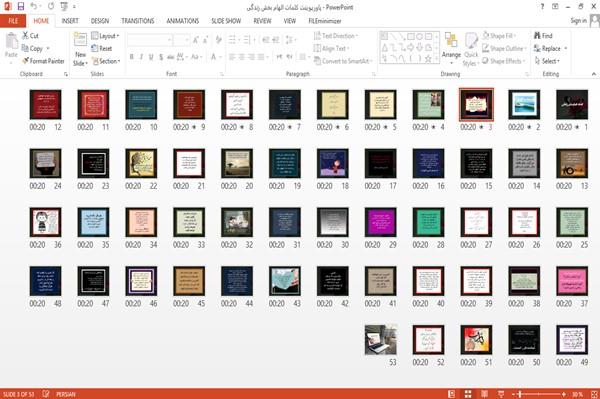This screenshot has width=600, height=399.
Task: Switch to the INSERT tab
Action: (x=70, y=21)
